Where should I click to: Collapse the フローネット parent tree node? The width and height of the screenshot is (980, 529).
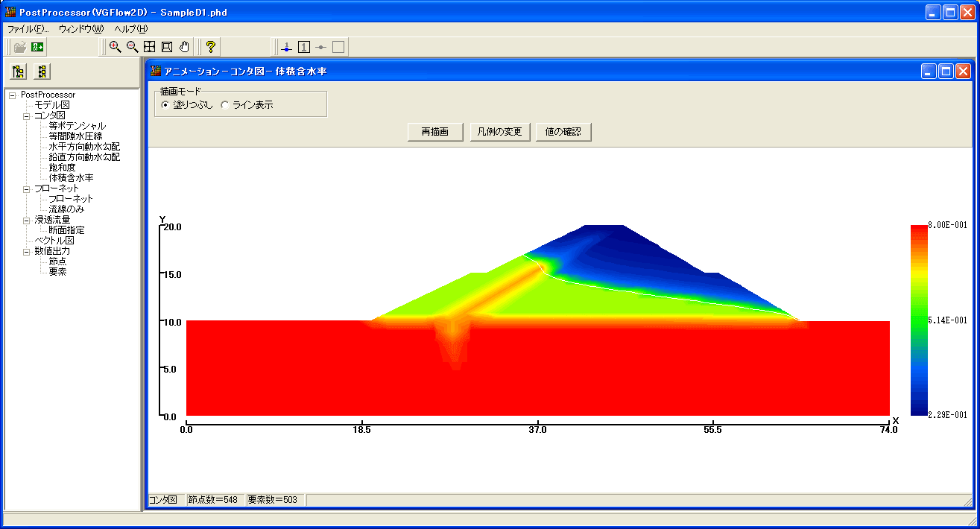point(27,189)
